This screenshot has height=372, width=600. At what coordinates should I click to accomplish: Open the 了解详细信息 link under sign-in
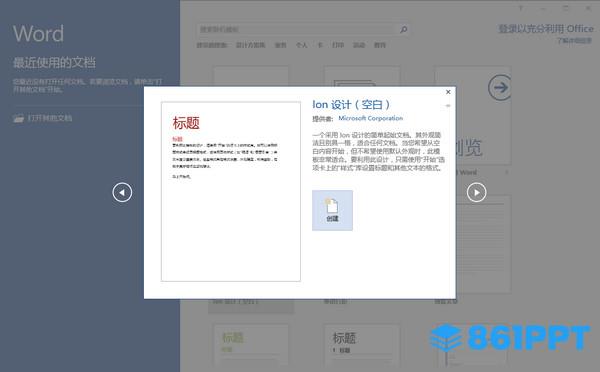(x=574, y=41)
